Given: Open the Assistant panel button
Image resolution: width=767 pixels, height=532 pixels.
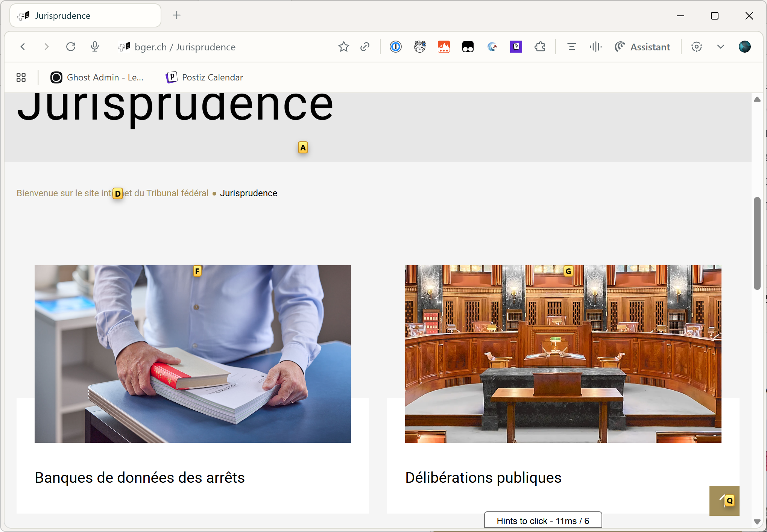Looking at the screenshot, I should [x=642, y=47].
